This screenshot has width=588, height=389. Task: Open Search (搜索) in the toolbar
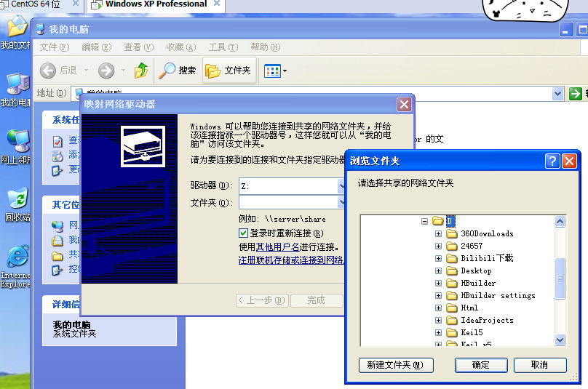pos(177,71)
